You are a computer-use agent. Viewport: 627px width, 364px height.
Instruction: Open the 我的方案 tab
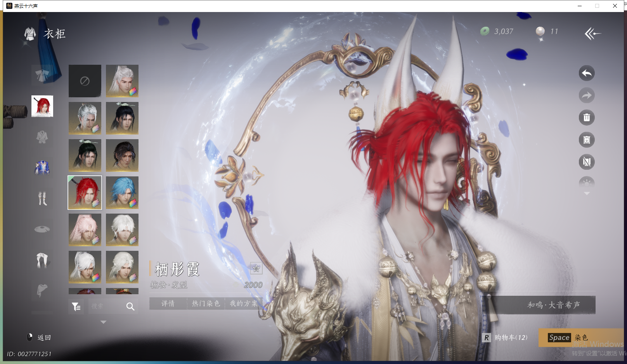[x=244, y=304]
